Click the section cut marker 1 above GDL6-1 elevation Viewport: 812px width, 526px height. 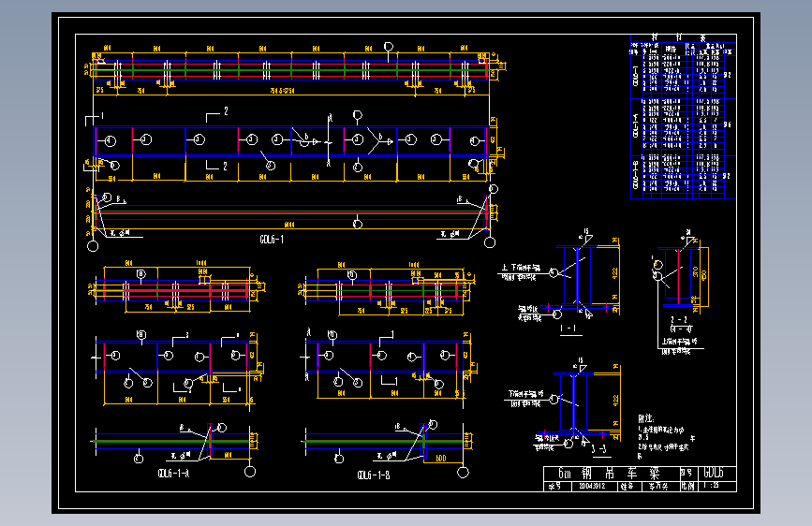(102, 115)
